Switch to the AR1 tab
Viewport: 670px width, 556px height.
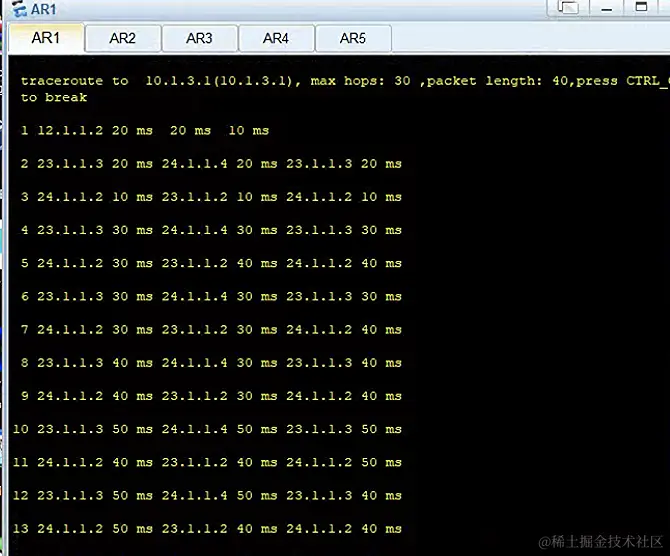[46, 38]
